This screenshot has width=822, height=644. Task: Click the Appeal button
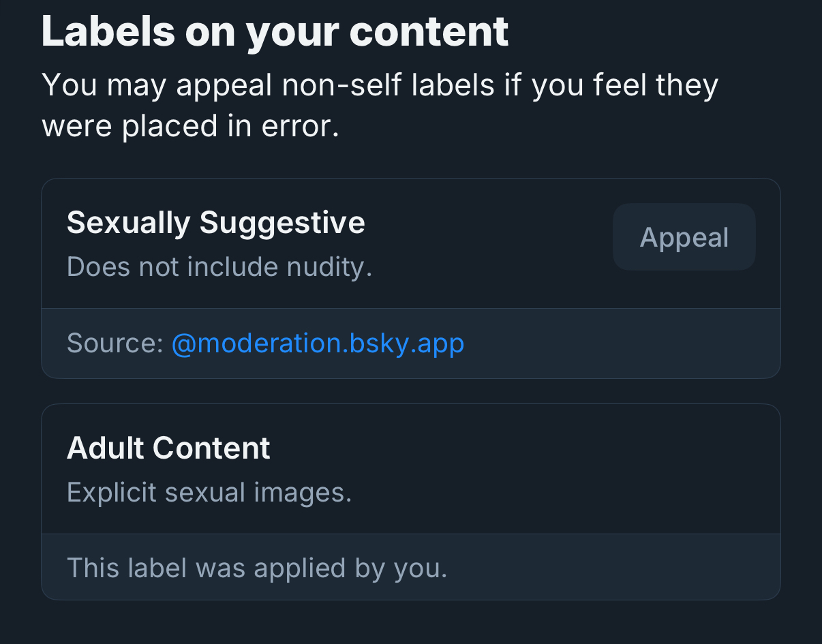(684, 237)
